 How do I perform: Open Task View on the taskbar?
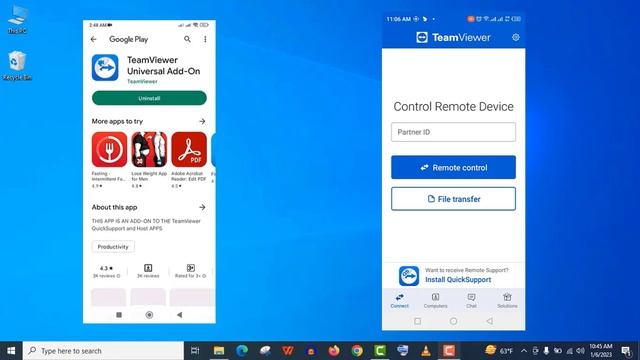(x=195, y=351)
